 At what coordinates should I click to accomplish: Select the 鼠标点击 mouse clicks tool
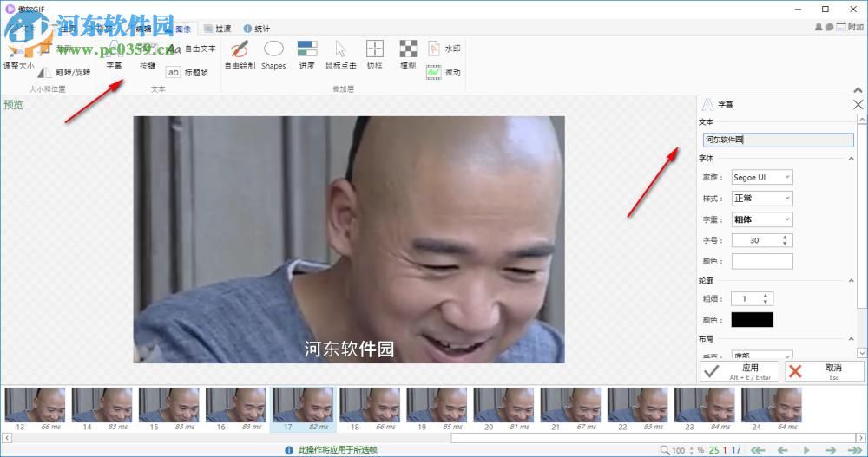[x=341, y=55]
